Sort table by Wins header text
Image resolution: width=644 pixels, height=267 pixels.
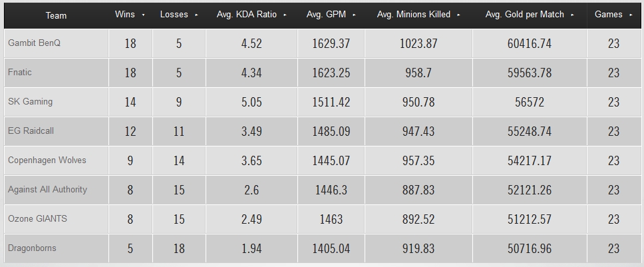(125, 15)
